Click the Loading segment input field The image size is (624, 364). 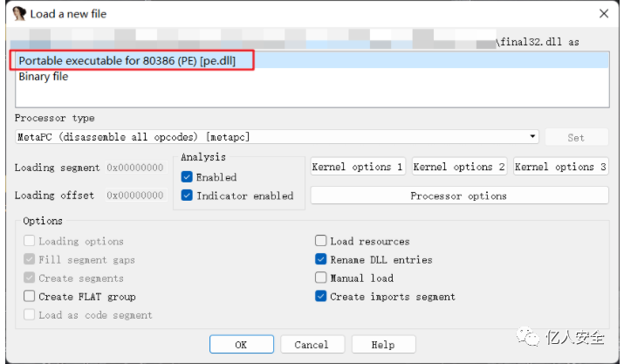tap(135, 168)
